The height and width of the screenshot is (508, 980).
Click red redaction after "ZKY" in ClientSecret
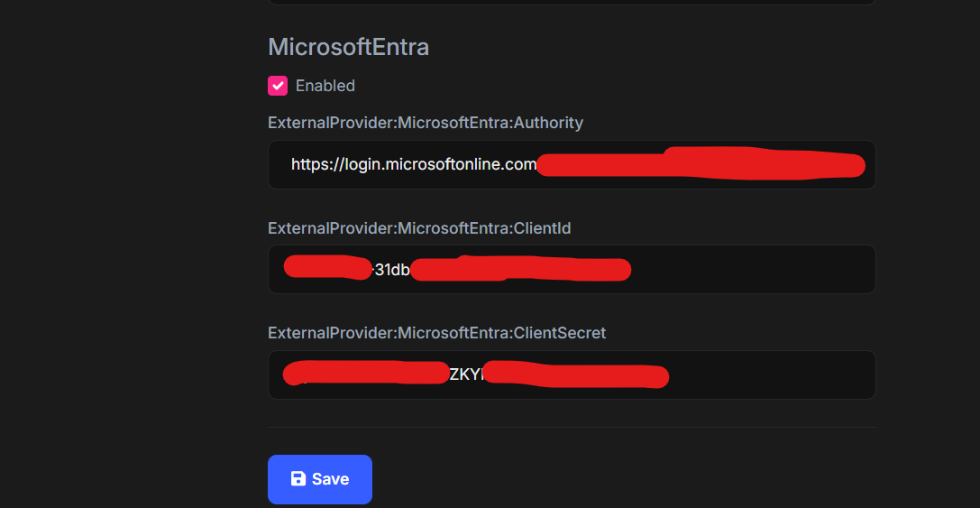[575, 374]
